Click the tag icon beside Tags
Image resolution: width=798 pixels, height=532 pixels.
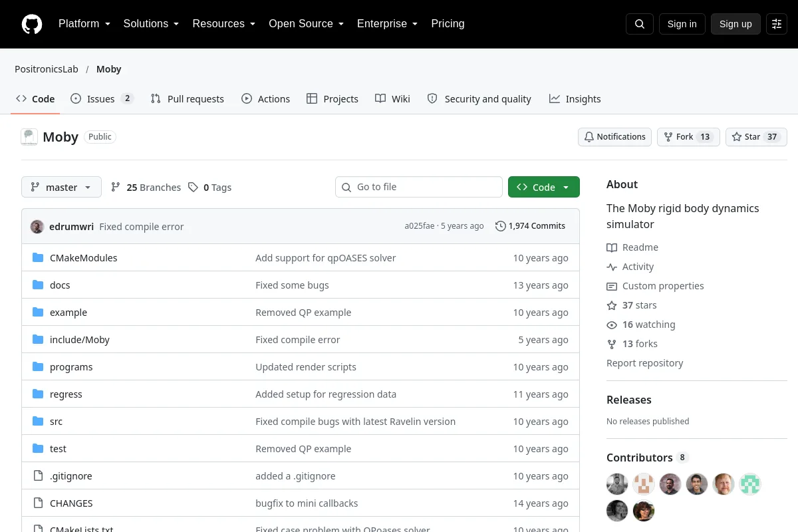193,188
